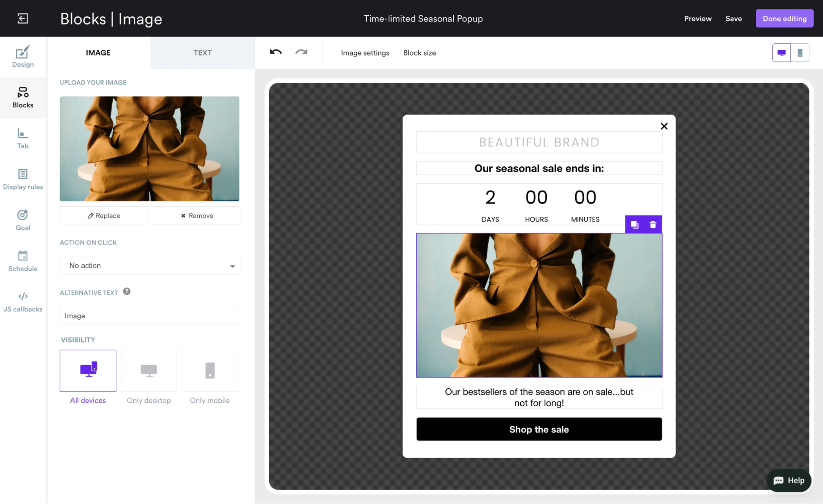Open JS callbacks section
The height and width of the screenshot is (504, 823).
coord(23,302)
